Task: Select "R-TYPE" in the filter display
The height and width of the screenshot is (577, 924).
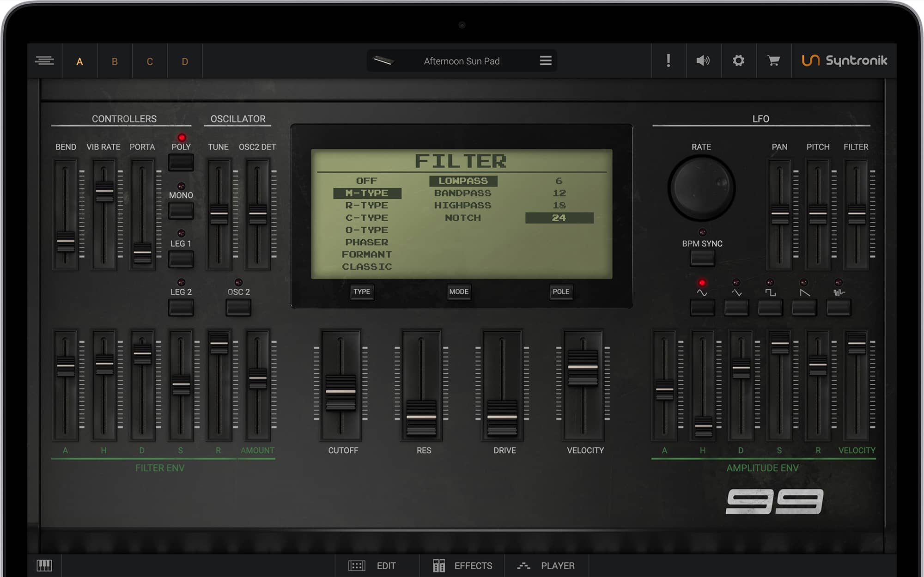Action: [367, 205]
